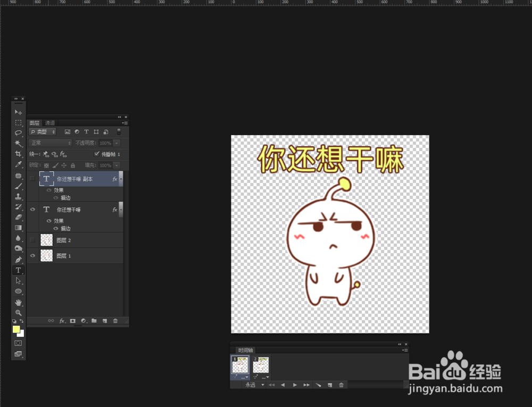
Task: Select the Lasso tool
Action: (x=18, y=133)
